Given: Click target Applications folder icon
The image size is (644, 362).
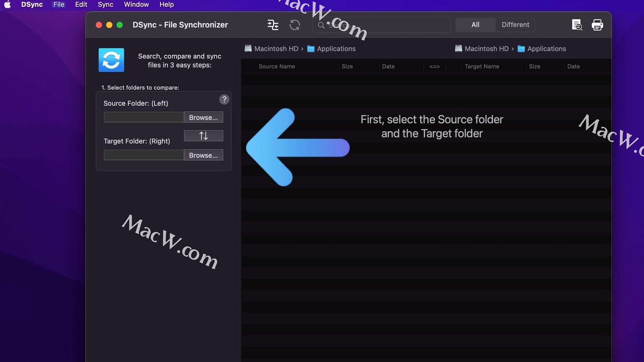Looking at the screenshot, I should pos(521,49).
